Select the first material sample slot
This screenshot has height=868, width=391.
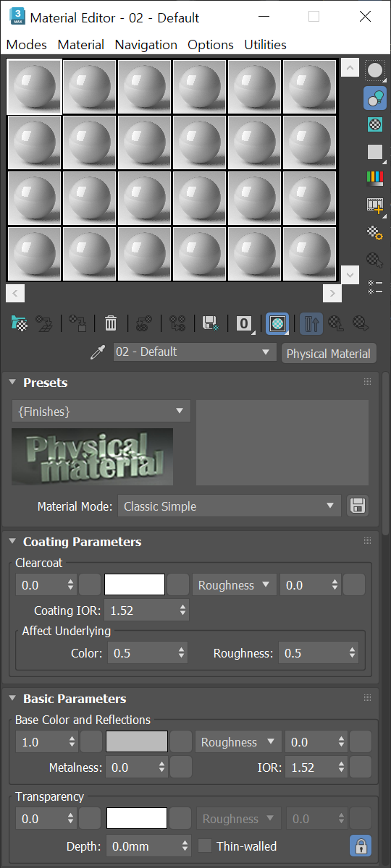click(x=34, y=86)
